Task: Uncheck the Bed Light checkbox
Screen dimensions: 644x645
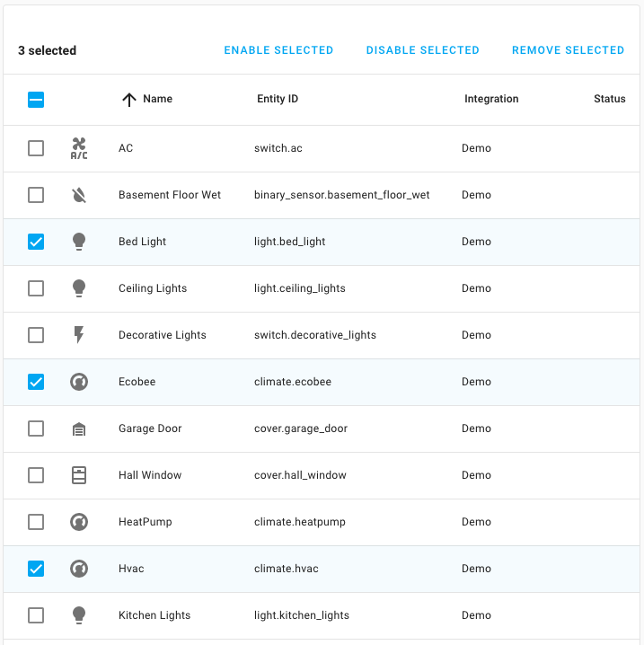Action: [36, 242]
